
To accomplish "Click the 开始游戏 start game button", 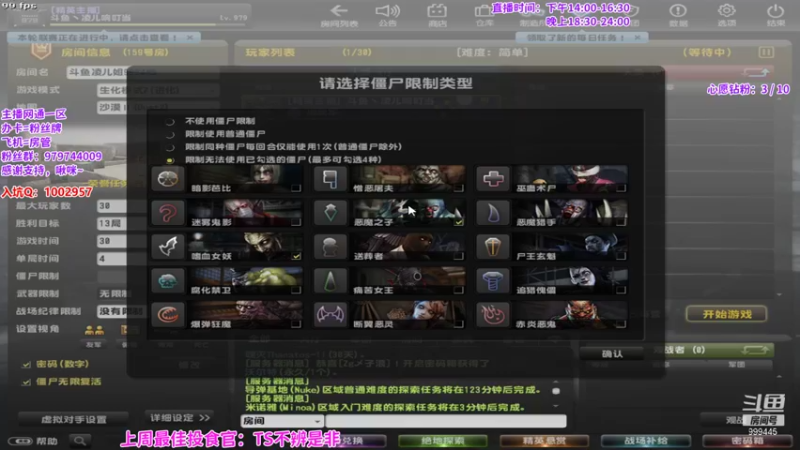I will pos(727,314).
